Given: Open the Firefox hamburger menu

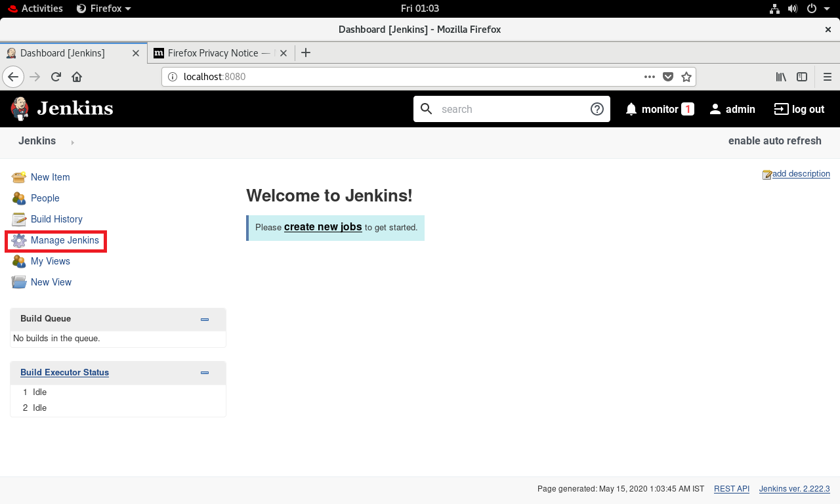Looking at the screenshot, I should point(828,77).
